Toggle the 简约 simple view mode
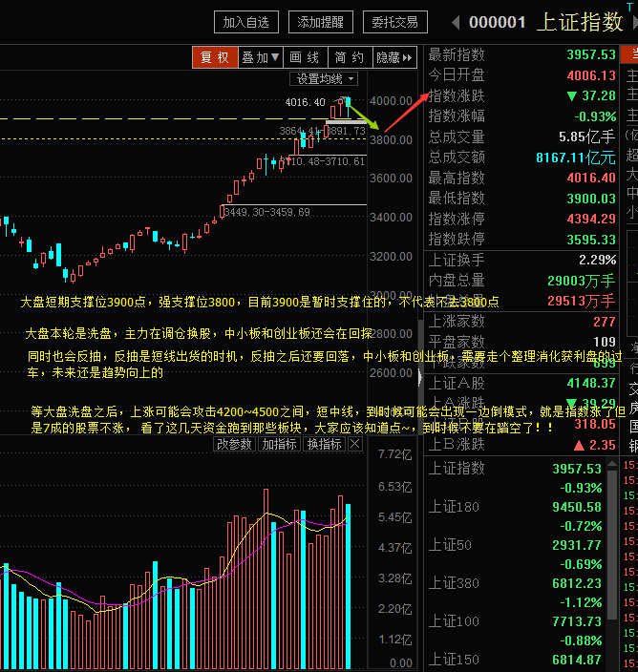638x672 pixels. (350, 57)
